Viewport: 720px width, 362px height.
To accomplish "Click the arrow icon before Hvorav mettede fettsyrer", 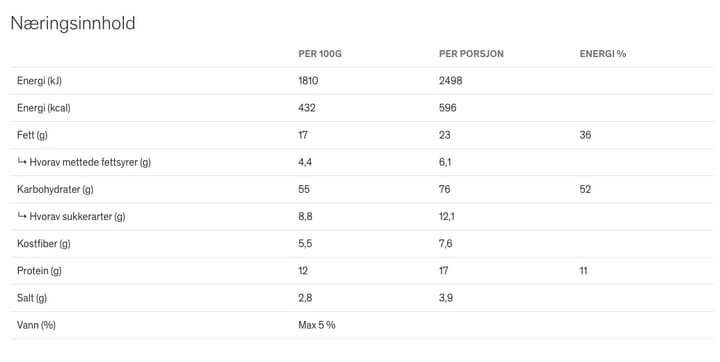I will point(22,161).
